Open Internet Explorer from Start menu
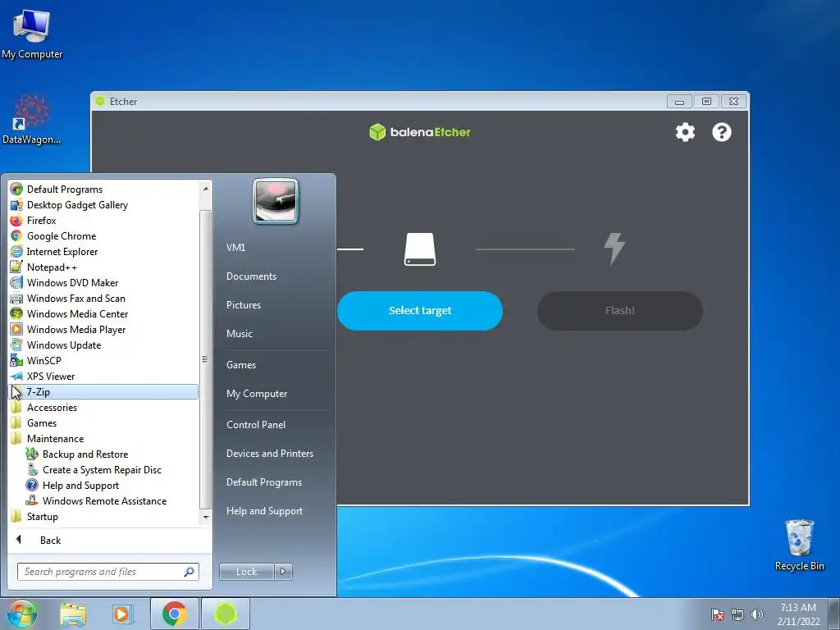The image size is (840, 630). tap(104, 251)
